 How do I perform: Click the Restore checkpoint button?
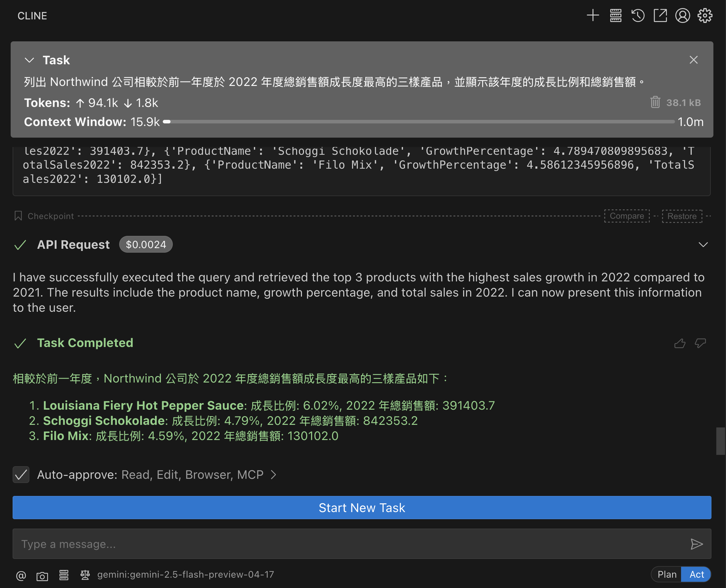(x=682, y=216)
